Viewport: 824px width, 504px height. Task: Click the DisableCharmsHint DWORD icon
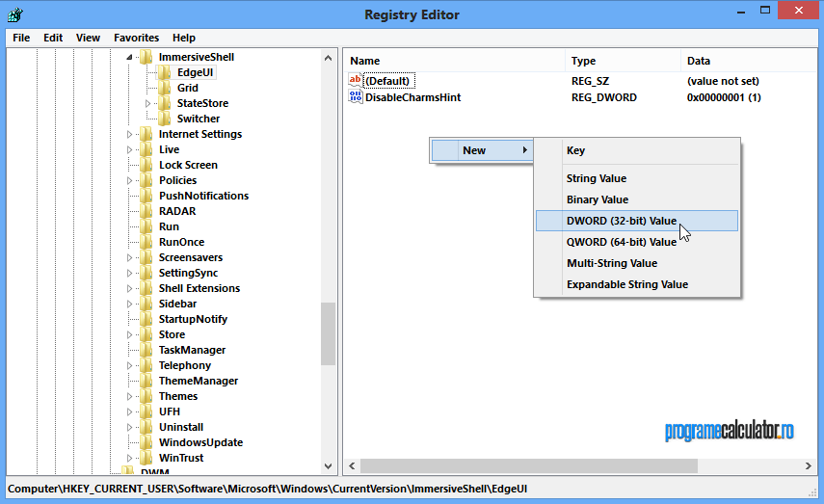tap(356, 96)
